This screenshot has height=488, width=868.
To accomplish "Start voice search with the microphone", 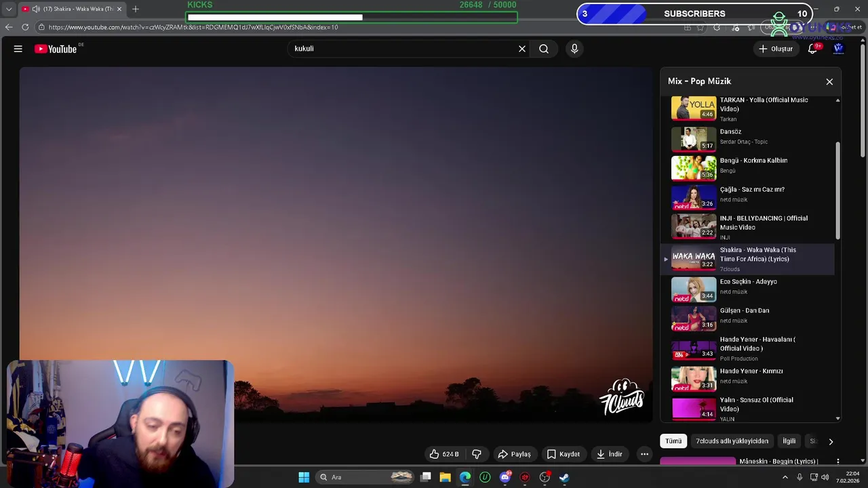I will coord(574,49).
